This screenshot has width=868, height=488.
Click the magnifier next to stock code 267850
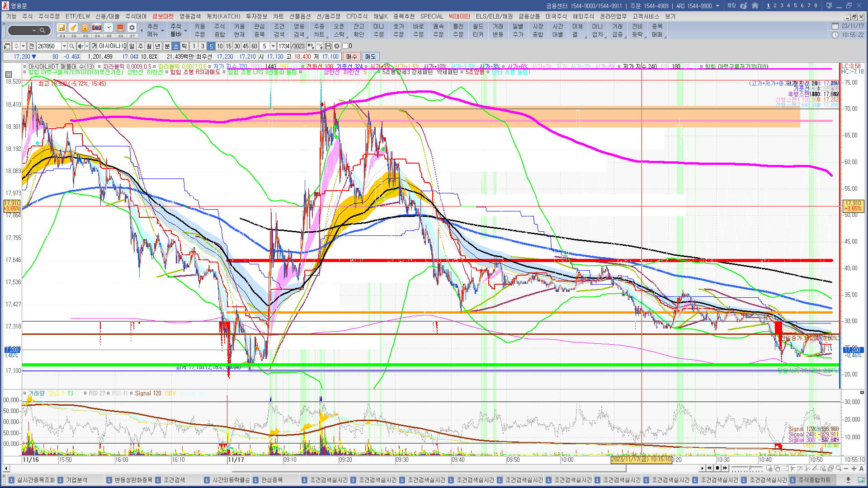[x=72, y=46]
